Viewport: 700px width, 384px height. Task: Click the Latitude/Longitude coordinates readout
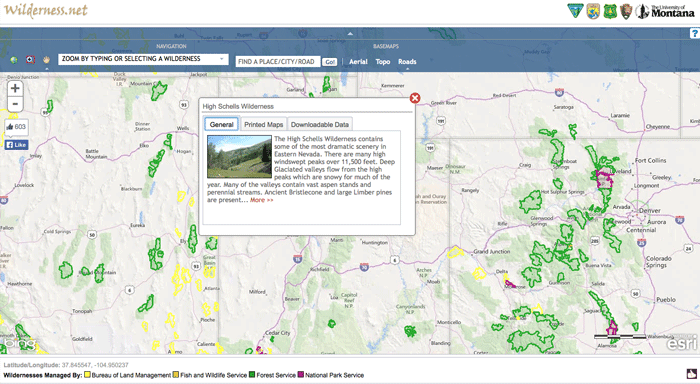pyautogui.click(x=66, y=365)
